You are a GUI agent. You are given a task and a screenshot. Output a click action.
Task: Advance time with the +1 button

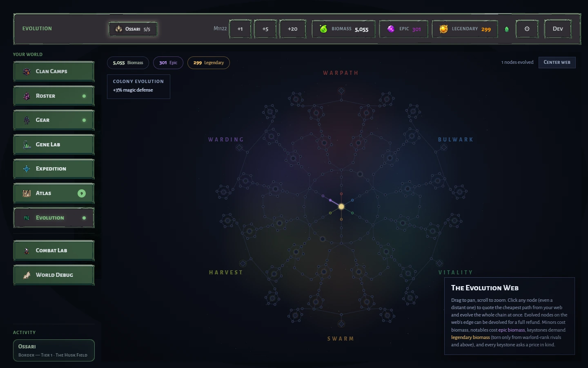point(240,29)
